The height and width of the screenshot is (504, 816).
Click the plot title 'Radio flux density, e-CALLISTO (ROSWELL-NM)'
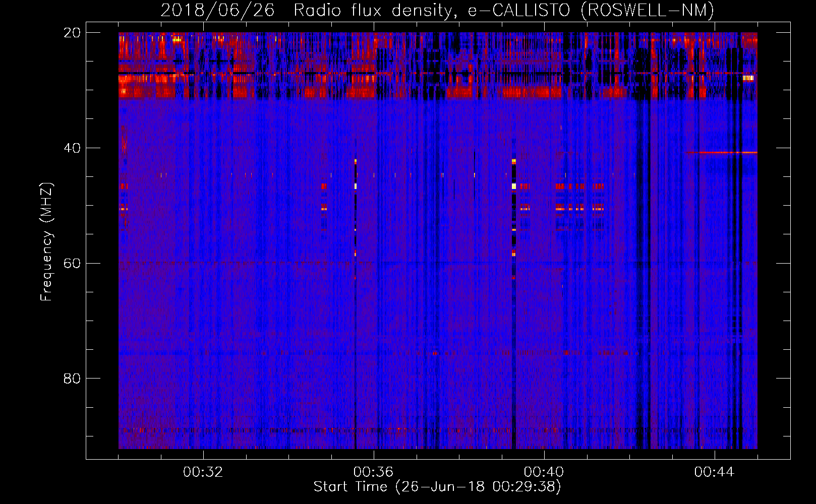[x=504, y=10]
